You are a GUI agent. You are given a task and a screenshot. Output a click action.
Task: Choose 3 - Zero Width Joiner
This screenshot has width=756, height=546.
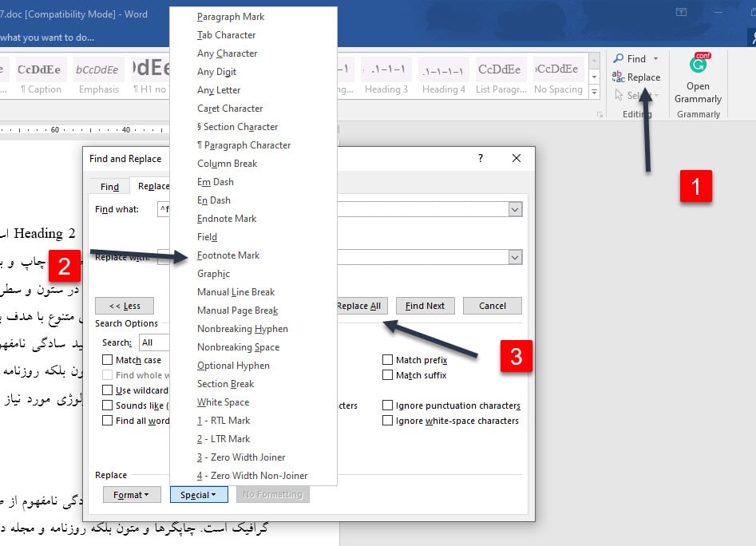[x=253, y=457]
